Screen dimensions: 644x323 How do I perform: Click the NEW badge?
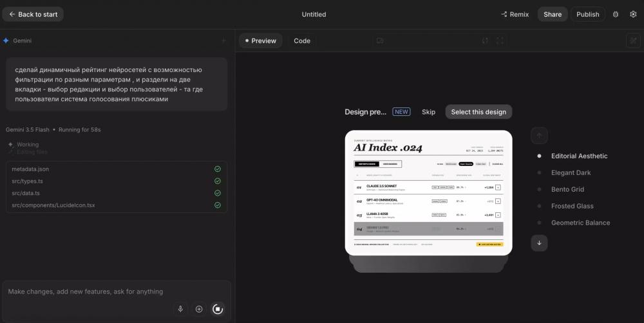401,111
